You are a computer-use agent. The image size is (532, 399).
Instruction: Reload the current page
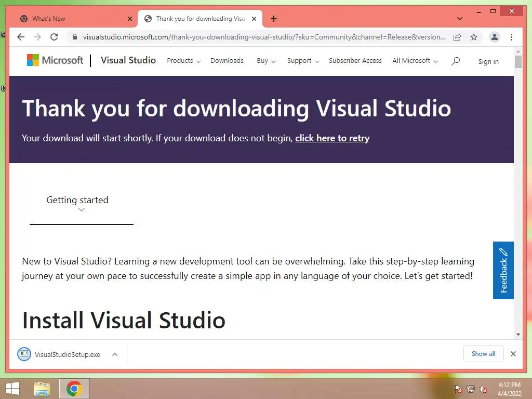click(54, 37)
